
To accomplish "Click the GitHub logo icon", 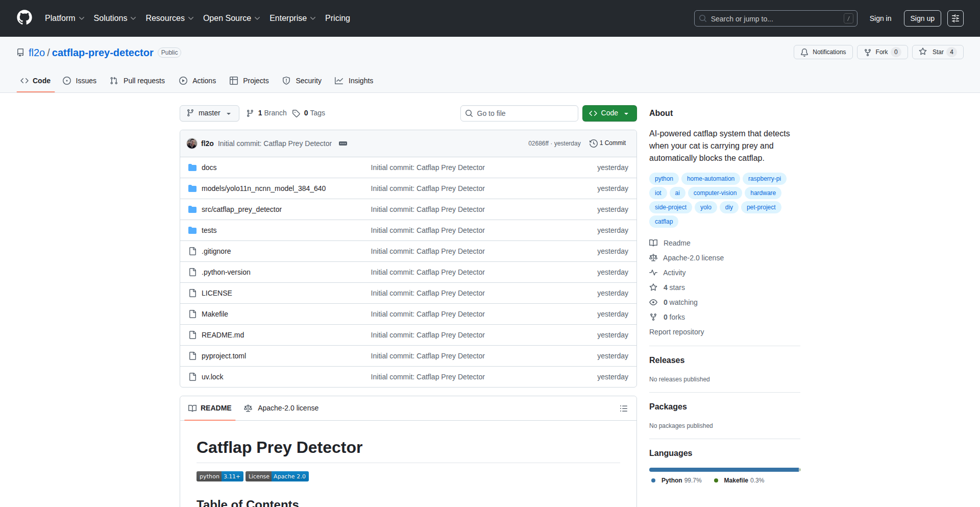I will coord(24,18).
